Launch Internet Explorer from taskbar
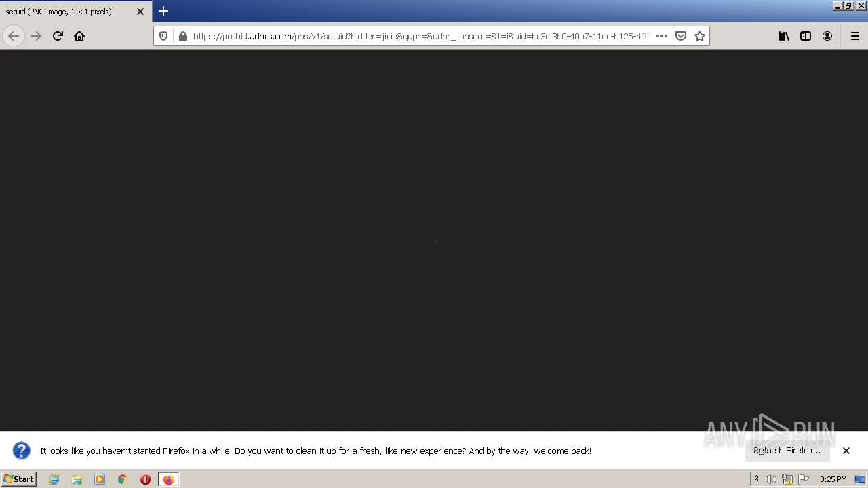This screenshot has width=868, height=488. coord(54,479)
